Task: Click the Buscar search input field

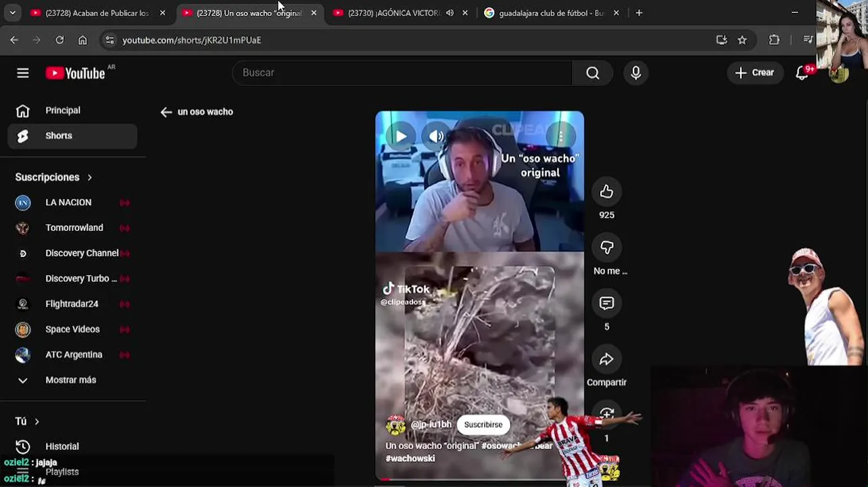Action: [x=402, y=73]
